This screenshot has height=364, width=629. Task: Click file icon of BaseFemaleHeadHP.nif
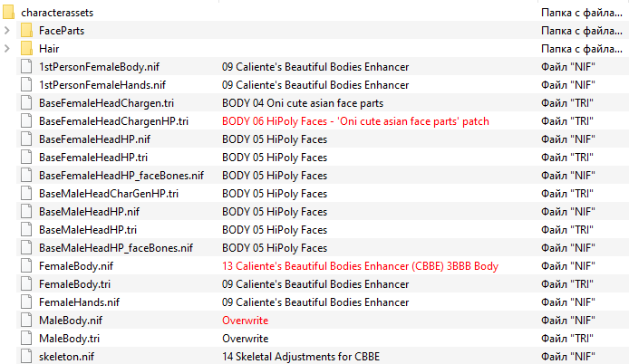coord(26,139)
